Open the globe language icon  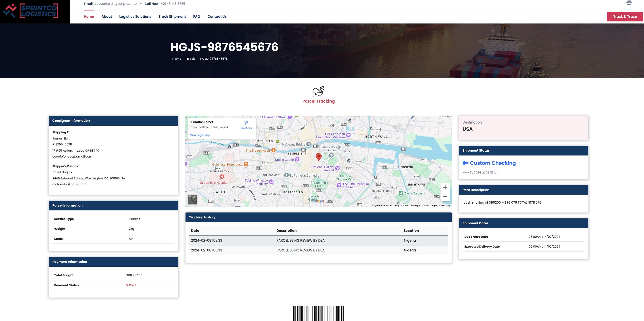coord(629,3)
